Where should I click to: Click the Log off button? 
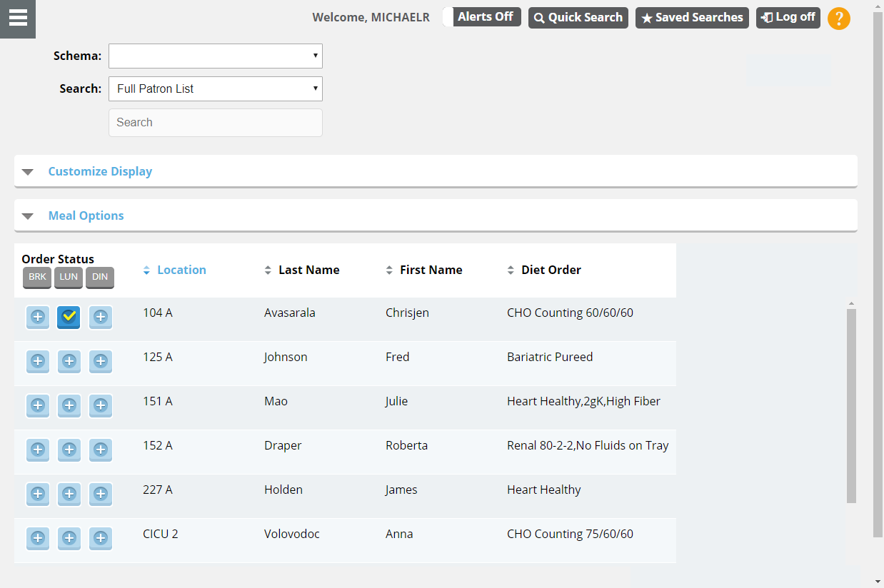788,18
